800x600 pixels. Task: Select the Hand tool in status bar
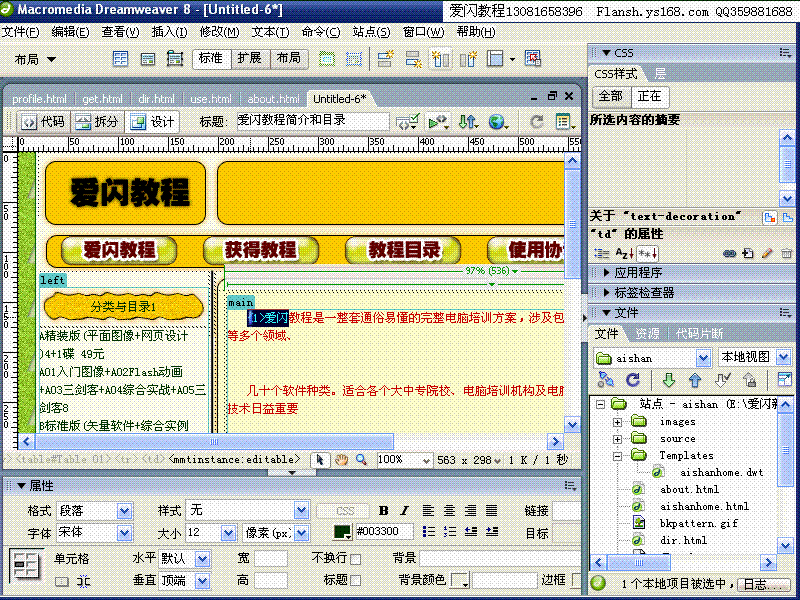click(x=341, y=460)
